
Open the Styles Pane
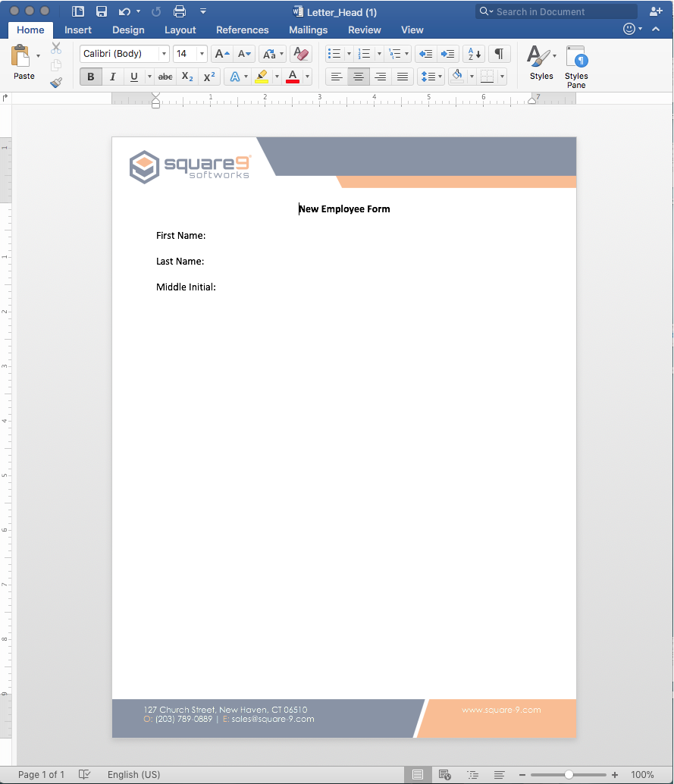(x=576, y=67)
